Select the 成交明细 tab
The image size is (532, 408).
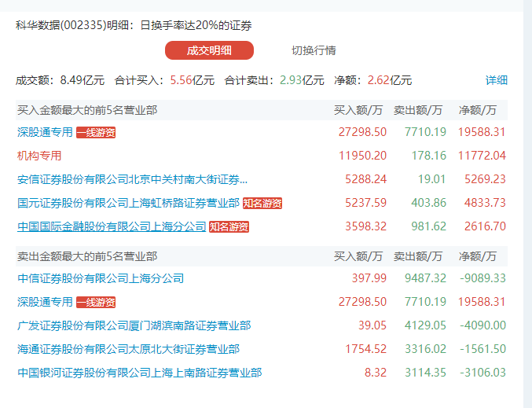[x=209, y=50]
